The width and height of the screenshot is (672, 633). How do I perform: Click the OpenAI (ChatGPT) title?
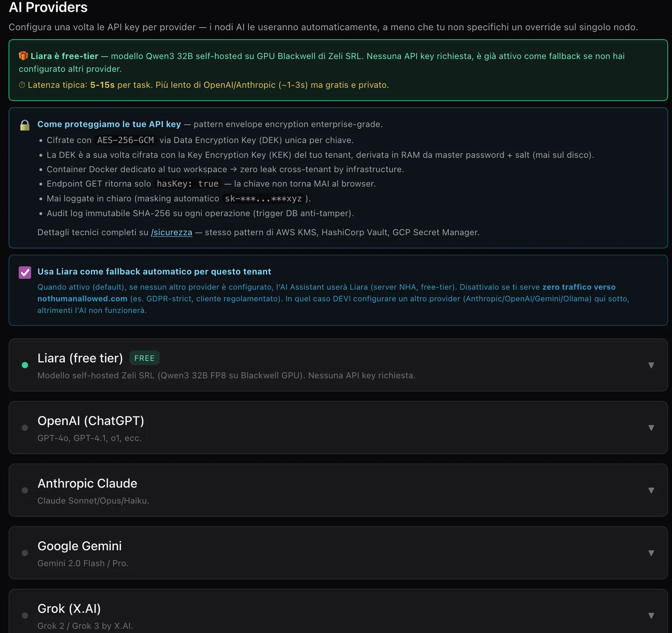tap(91, 420)
